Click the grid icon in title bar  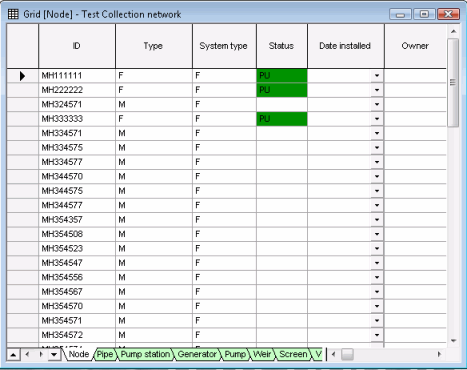13,14
